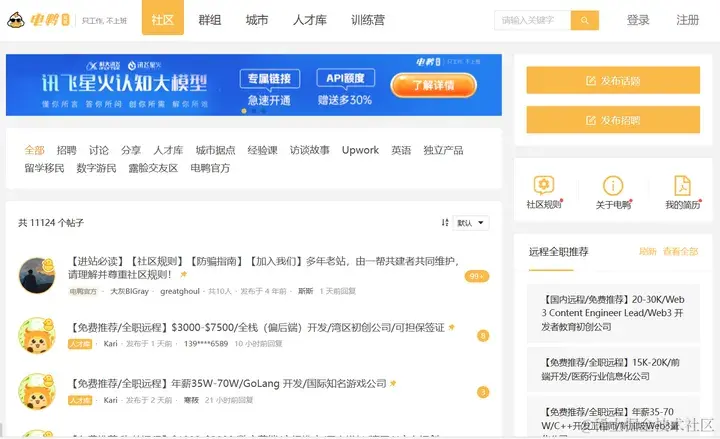Select the 独立产品 category filter

coord(443,150)
